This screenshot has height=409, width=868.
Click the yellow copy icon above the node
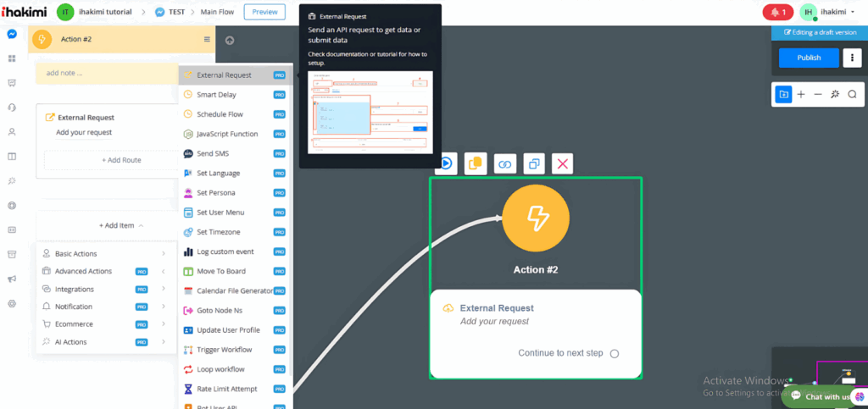coord(475,163)
